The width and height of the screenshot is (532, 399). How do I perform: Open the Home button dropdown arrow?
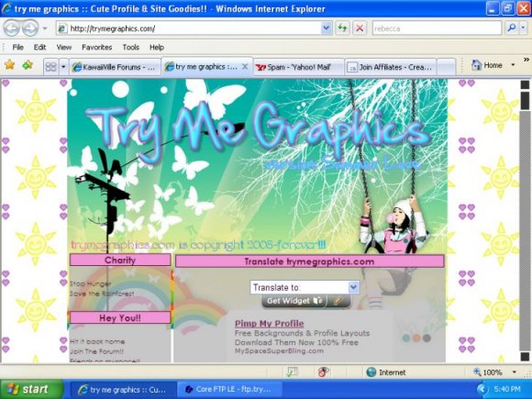(x=513, y=65)
